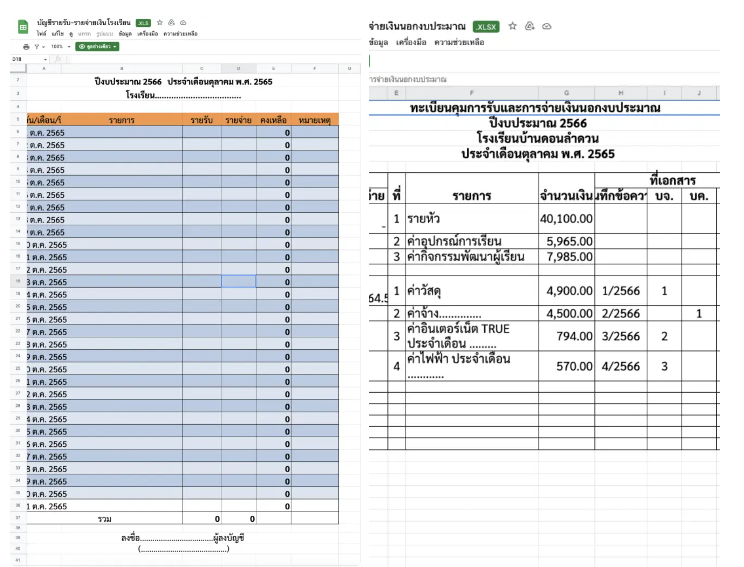Click document number 4/2566 cell
This screenshot has height=567, width=744.
pos(621,366)
